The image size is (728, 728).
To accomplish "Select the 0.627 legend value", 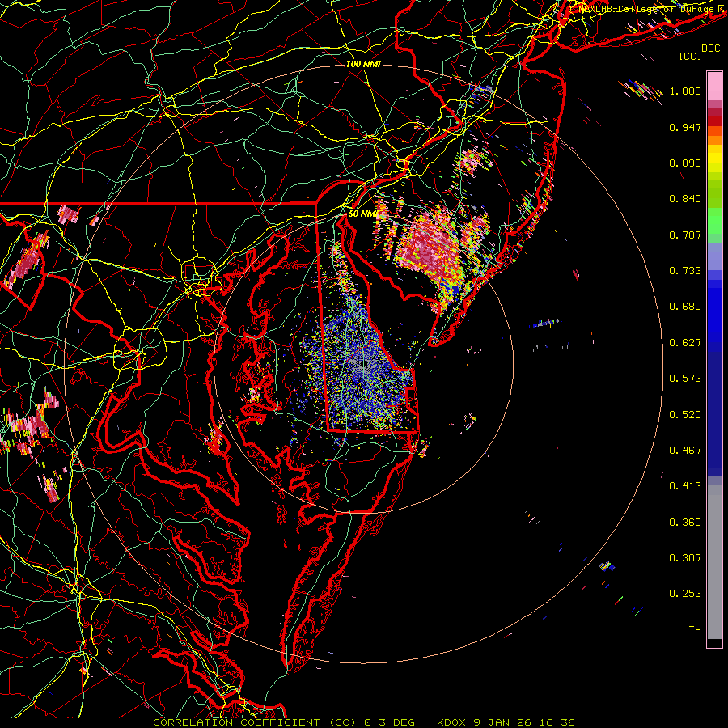I will pos(685,343).
